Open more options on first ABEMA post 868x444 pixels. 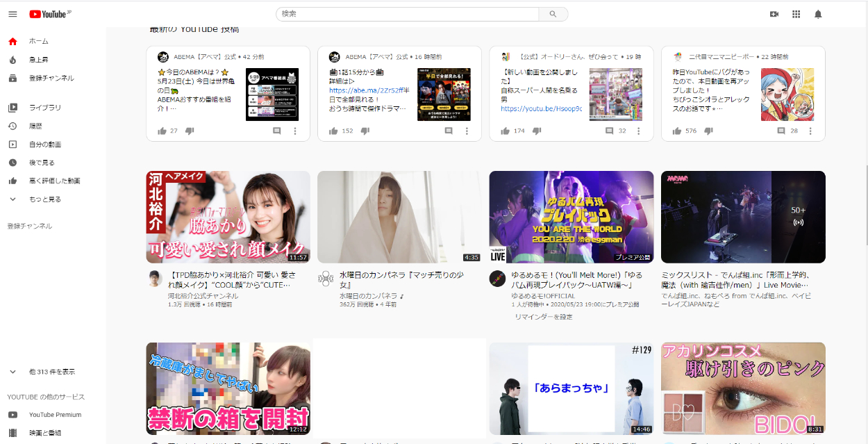pyautogui.click(x=294, y=131)
